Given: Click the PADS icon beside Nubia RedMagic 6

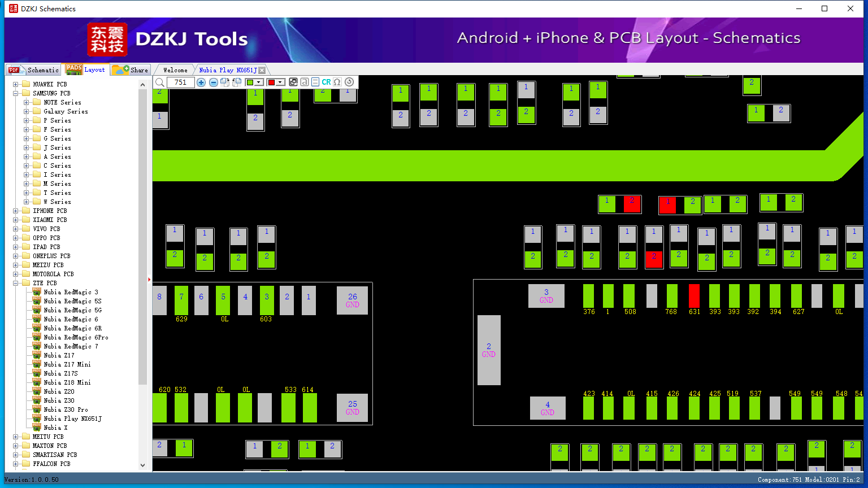Looking at the screenshot, I should click(37, 319).
